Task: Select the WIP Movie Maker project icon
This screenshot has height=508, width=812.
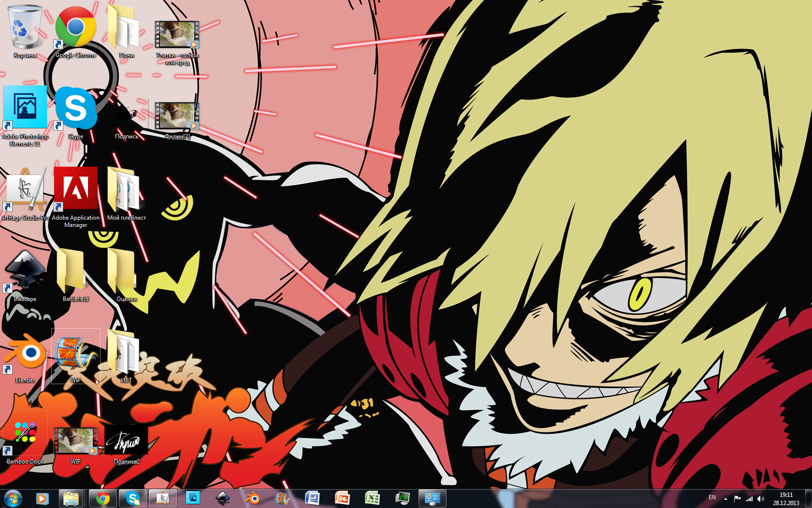Action: pos(76,357)
